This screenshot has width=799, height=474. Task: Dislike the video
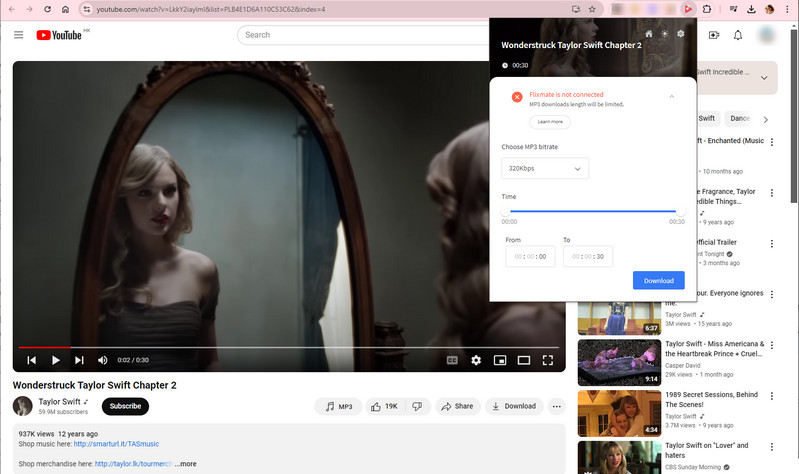(417, 406)
